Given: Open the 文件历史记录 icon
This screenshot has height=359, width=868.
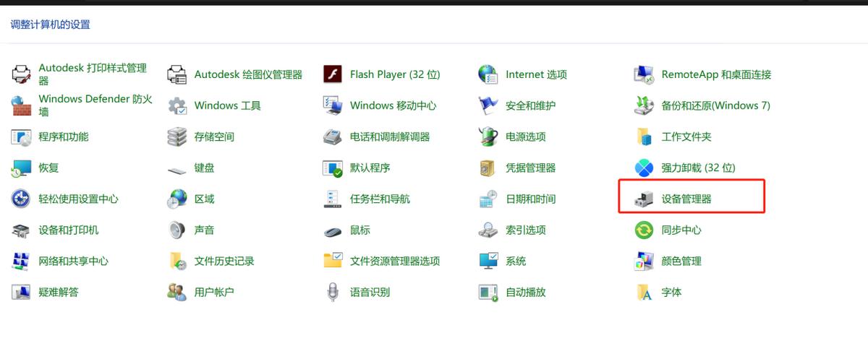Looking at the screenshot, I should pos(177,261).
